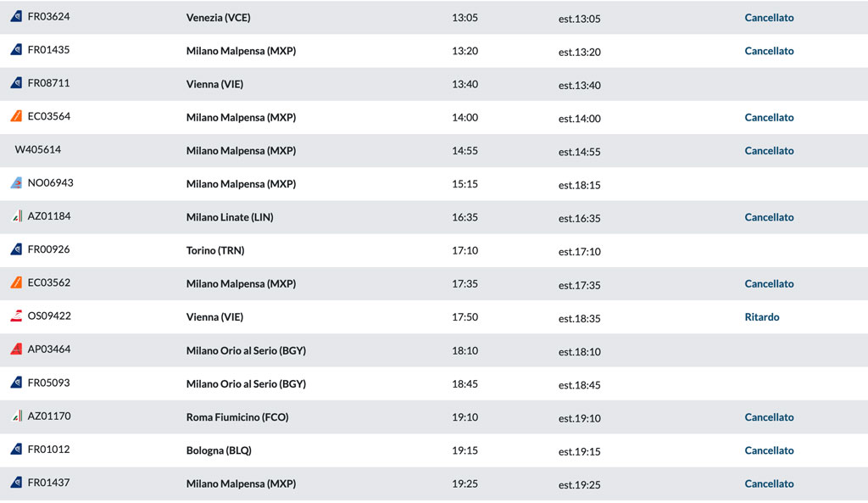The height and width of the screenshot is (503, 868).
Task: Click the Torino (TRN) destination
Action: pos(215,250)
